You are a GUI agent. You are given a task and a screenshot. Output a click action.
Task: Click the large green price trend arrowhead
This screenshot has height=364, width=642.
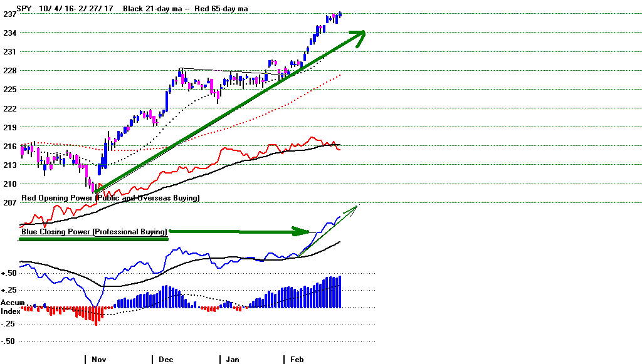coord(358,36)
